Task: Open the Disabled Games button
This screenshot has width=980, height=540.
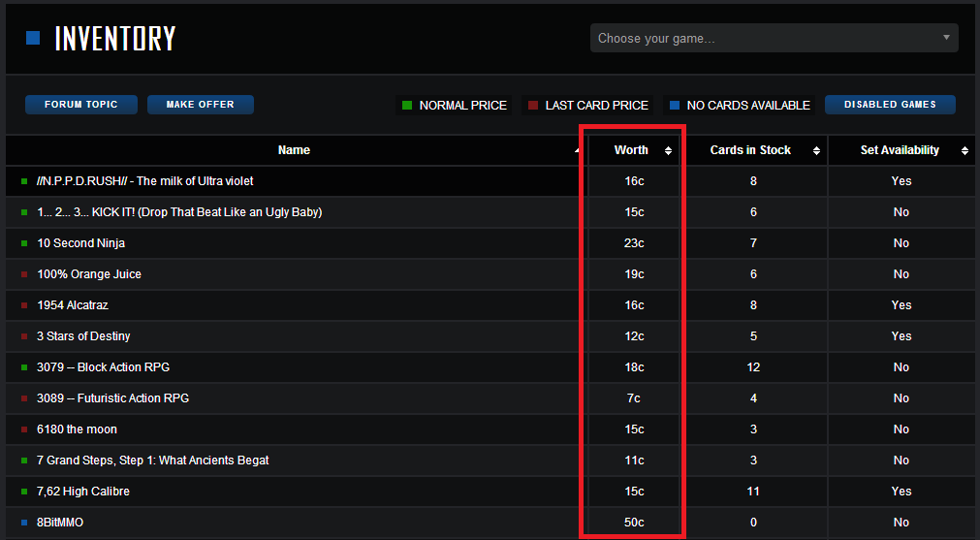Action: click(890, 105)
